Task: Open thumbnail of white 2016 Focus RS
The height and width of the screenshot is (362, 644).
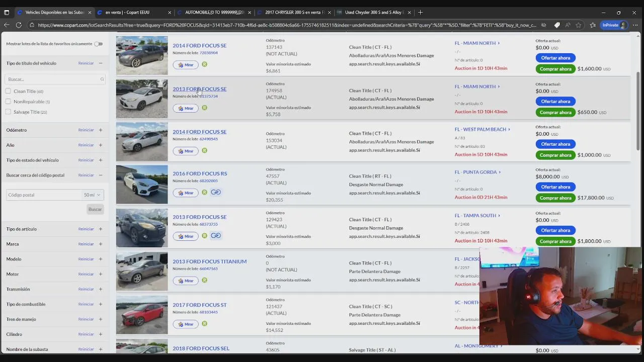Action: pyautogui.click(x=142, y=185)
